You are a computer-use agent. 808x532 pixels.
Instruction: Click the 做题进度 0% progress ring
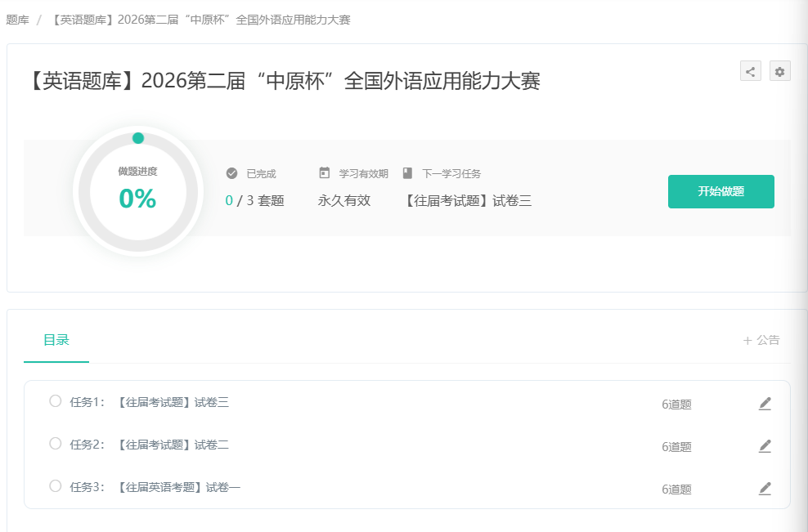(x=137, y=190)
